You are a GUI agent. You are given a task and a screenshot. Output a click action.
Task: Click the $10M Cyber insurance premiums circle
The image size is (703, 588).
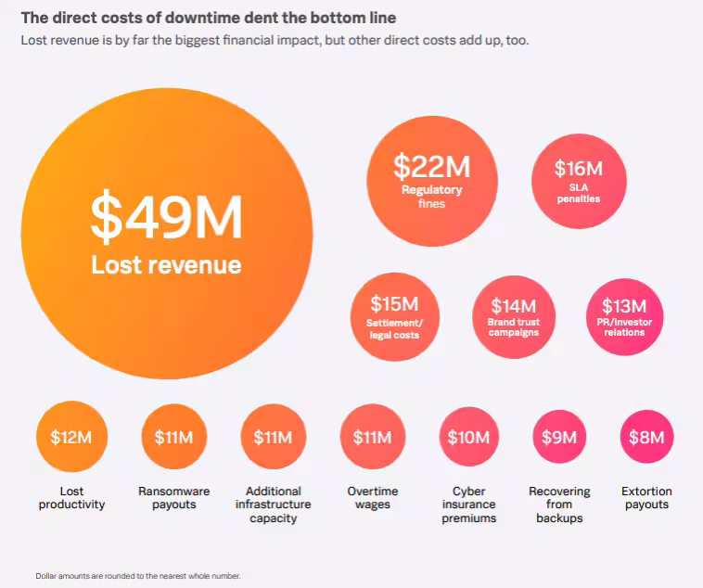[x=468, y=437]
